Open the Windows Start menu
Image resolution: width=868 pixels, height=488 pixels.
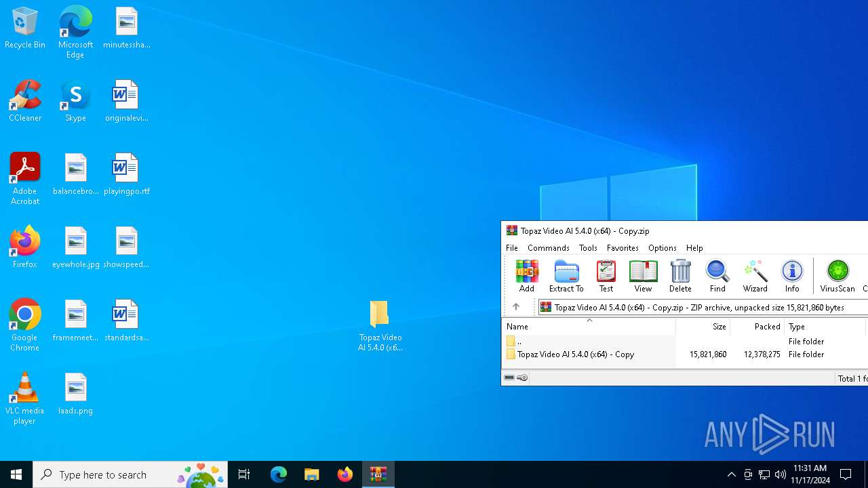pos(16,474)
